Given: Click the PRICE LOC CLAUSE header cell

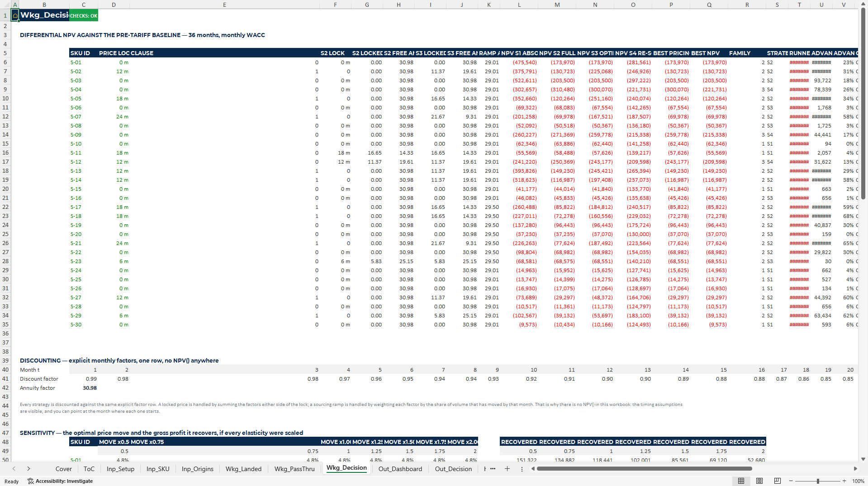Looking at the screenshot, I should tap(126, 53).
